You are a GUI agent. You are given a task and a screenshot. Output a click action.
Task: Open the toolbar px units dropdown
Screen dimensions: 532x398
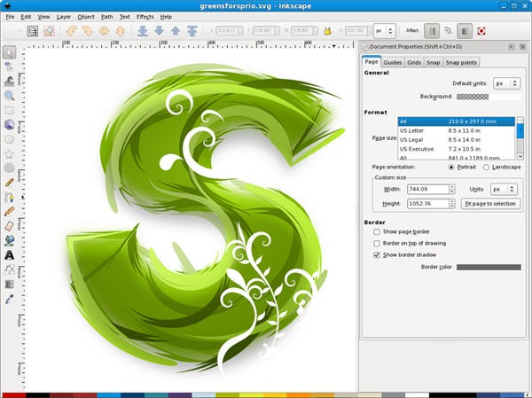tap(385, 30)
